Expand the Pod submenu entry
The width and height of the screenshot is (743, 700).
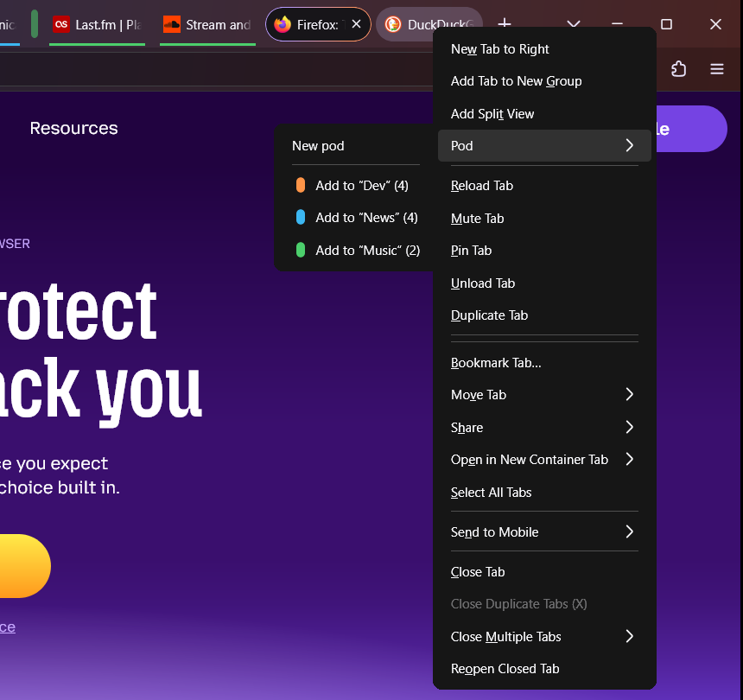(544, 145)
